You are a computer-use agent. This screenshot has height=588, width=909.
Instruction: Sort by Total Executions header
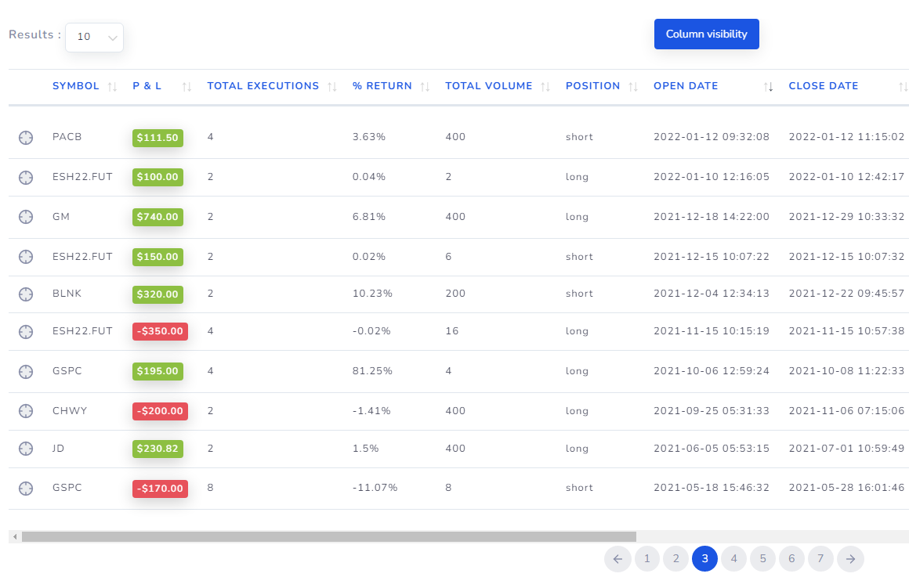click(x=263, y=86)
